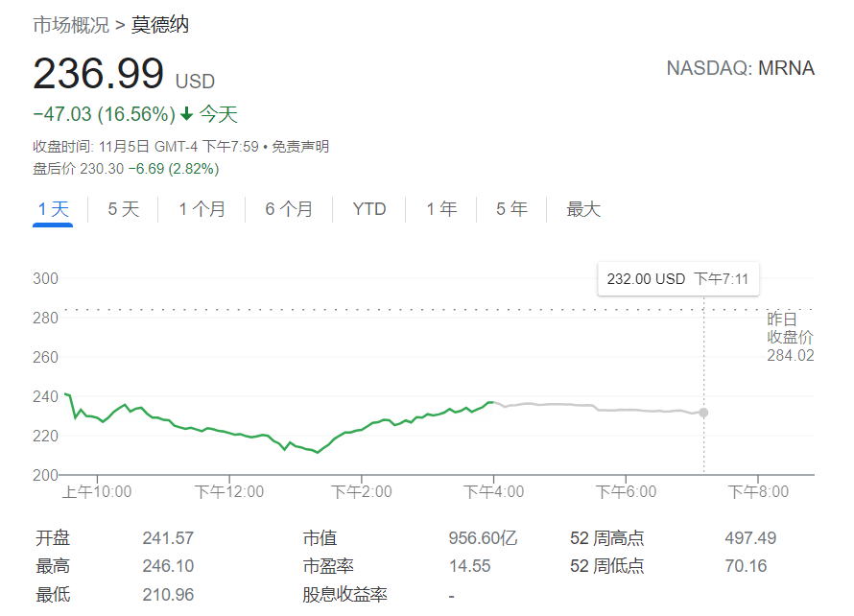Click the 下午6:00 axis label
This screenshot has height=616, width=854.
(x=626, y=492)
